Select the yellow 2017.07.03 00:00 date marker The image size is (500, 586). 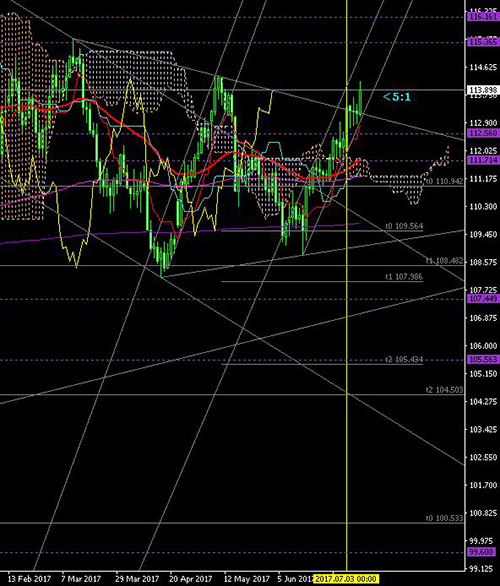coord(346,579)
